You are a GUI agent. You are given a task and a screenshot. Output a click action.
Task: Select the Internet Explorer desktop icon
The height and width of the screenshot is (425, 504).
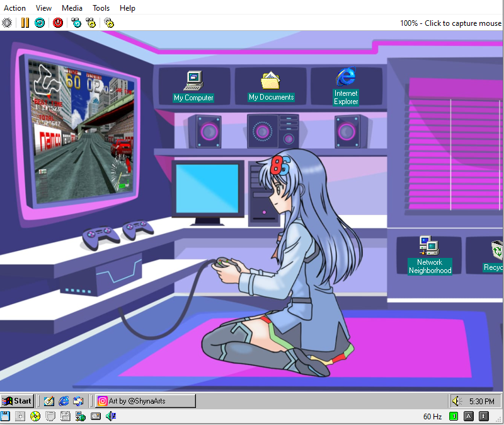pyautogui.click(x=346, y=86)
